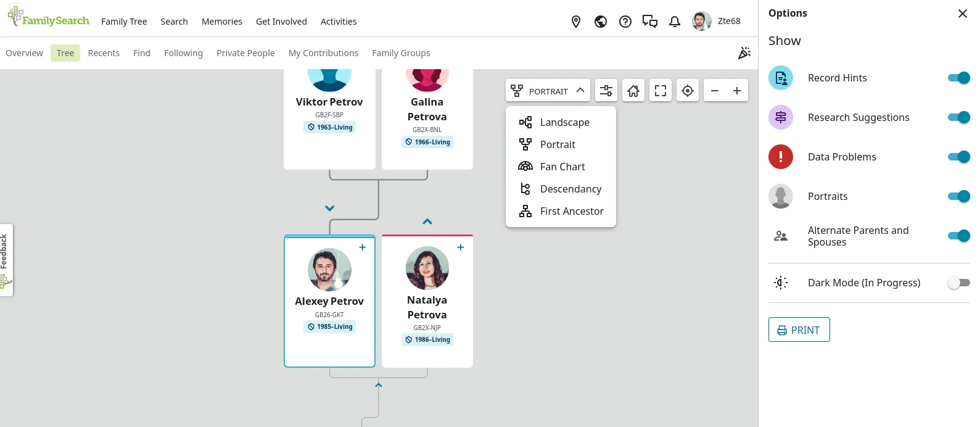Open the My Contributions tab
The width and height of the screenshot is (980, 427).
323,53
